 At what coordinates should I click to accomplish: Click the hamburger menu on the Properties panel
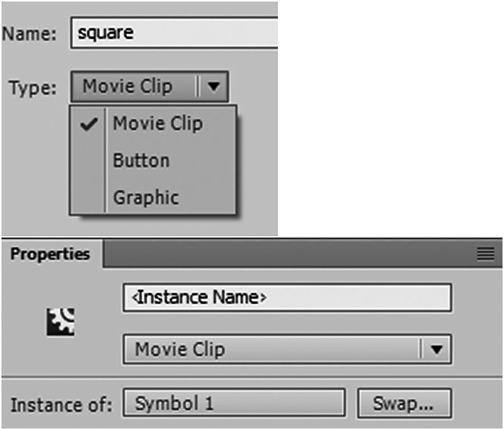click(486, 254)
